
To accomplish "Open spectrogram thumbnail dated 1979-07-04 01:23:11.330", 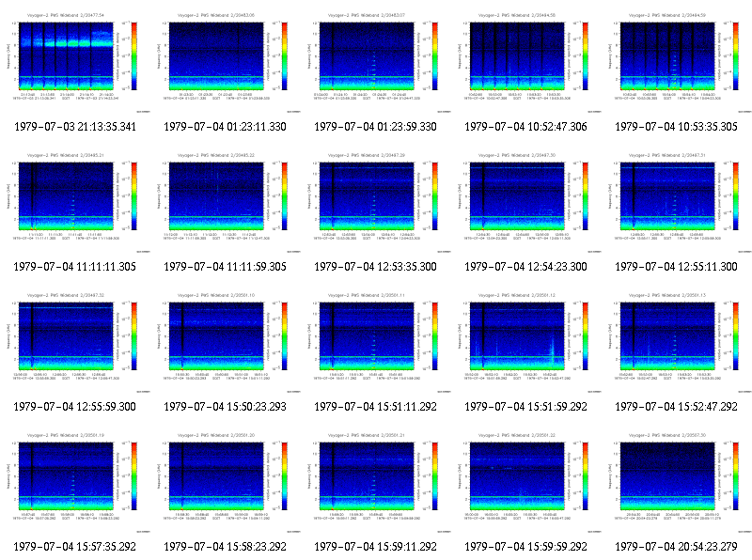I will (x=226, y=62).
